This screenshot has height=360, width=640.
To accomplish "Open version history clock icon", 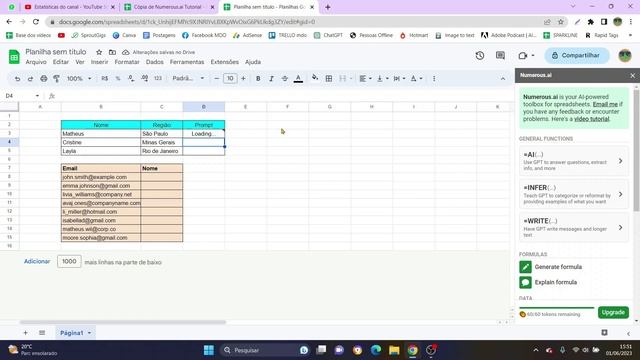I will tap(480, 56).
